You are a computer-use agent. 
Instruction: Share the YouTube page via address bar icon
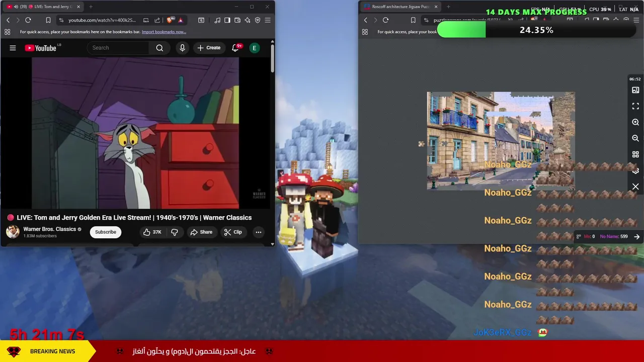[x=157, y=20]
